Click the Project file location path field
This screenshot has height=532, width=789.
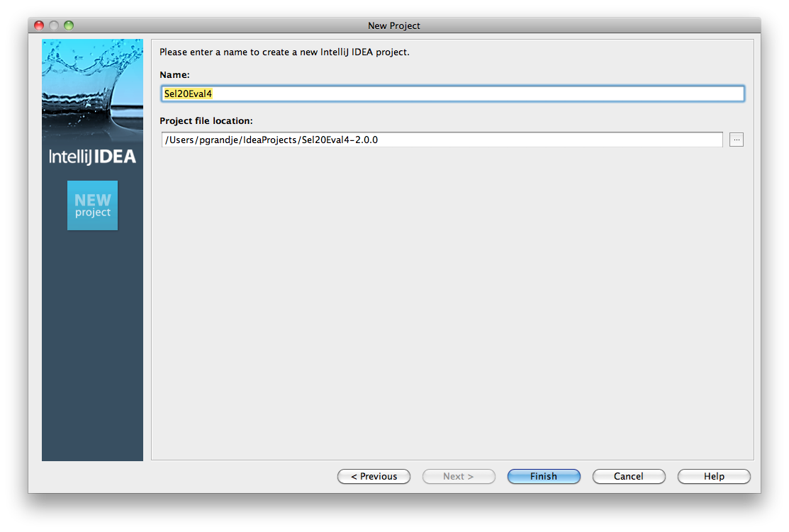click(x=442, y=140)
